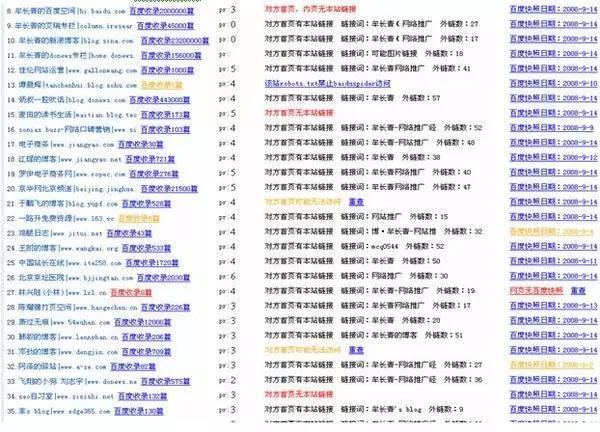This screenshot has height=432, width=600.
Task: Open 百度收录1720篇 link in row 25
Action: 152,263
